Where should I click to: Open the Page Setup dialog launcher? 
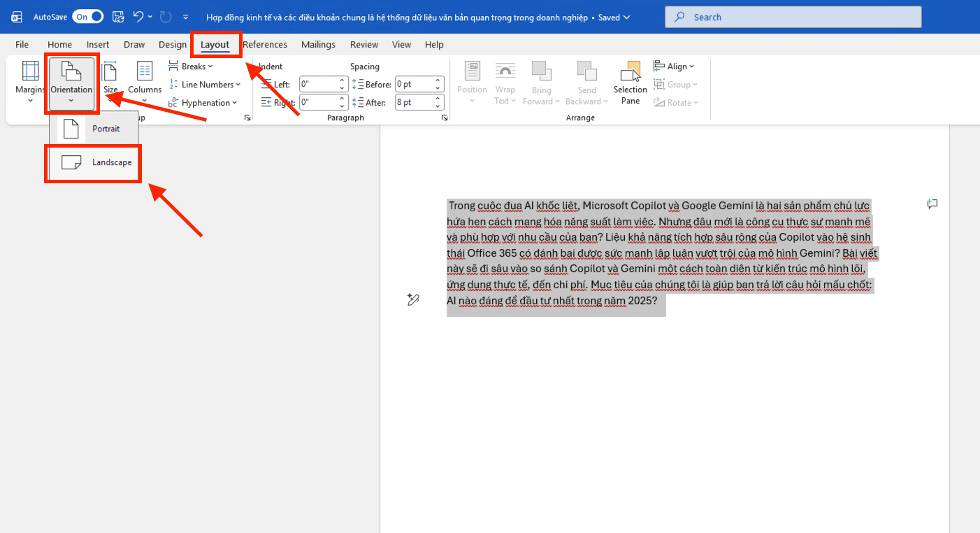point(247,118)
